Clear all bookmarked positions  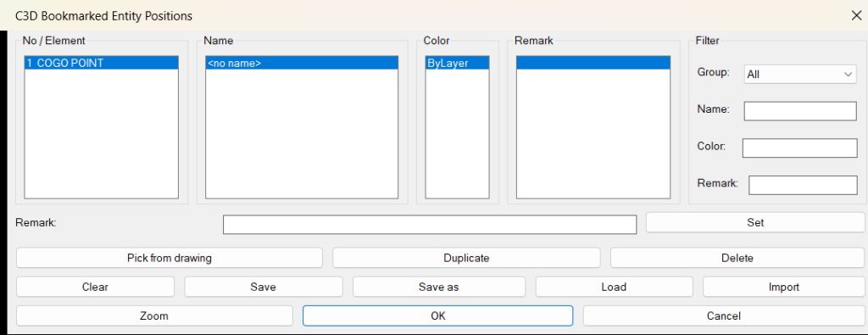coord(95,287)
